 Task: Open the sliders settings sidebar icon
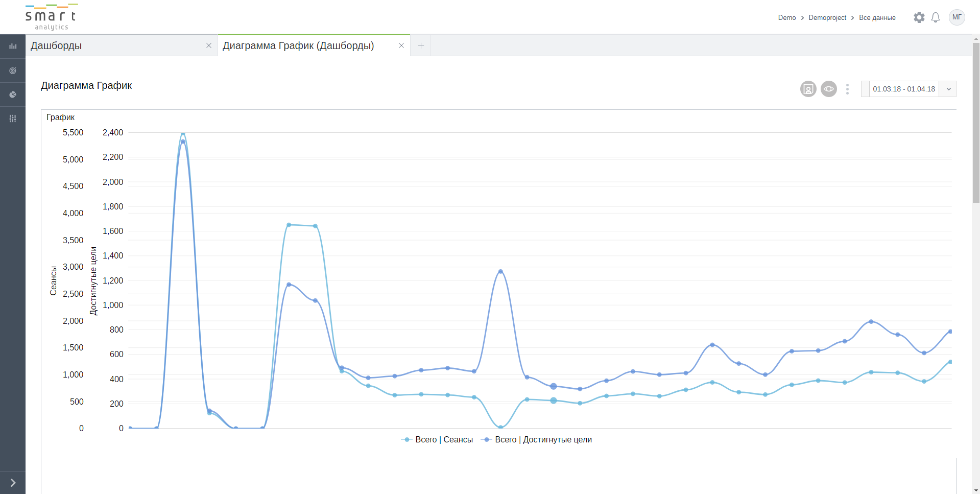coord(13,119)
